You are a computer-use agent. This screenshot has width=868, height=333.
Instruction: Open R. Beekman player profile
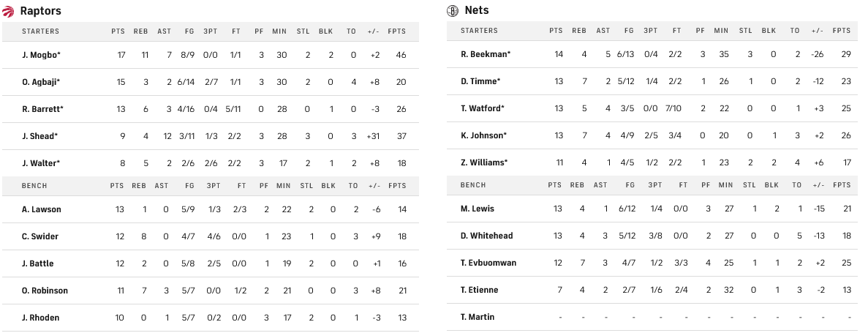tap(486, 54)
